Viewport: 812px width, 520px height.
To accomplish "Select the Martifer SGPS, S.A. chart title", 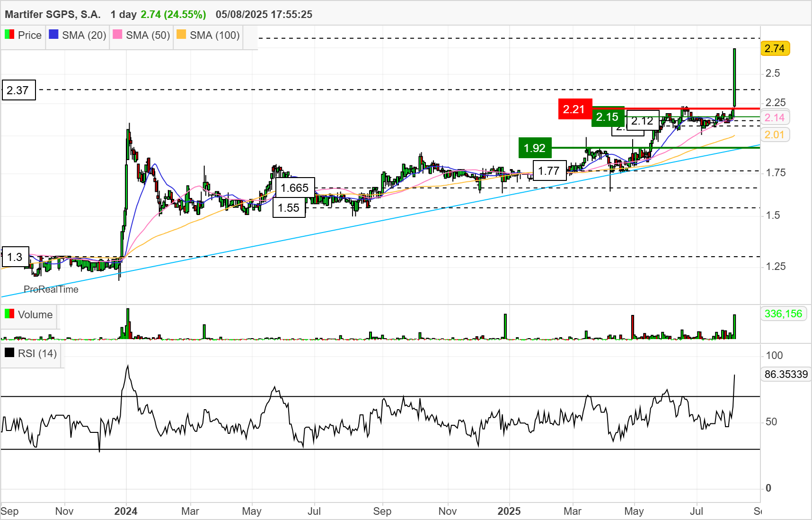I will point(53,14).
